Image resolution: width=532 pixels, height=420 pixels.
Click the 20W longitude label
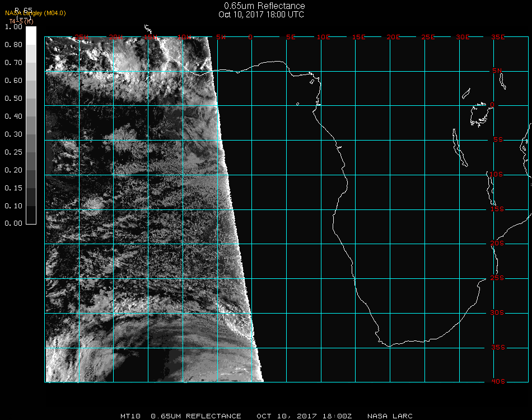[x=116, y=37]
